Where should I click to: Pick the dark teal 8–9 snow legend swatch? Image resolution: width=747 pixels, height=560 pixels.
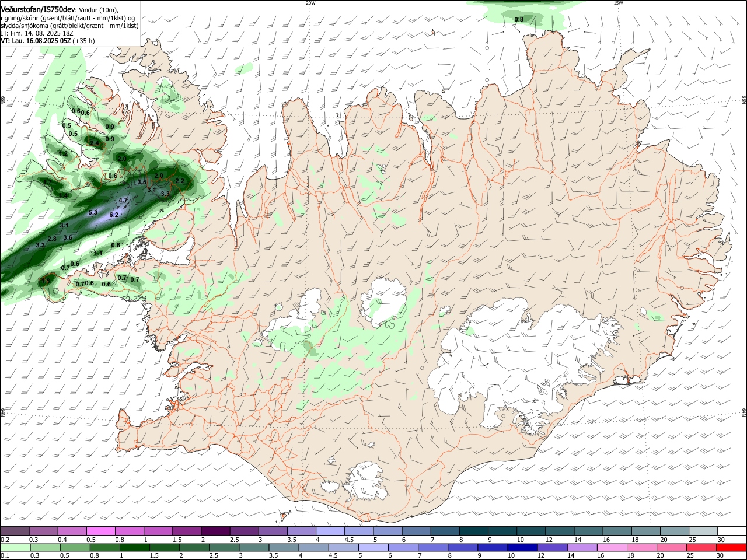pyautogui.click(x=473, y=531)
